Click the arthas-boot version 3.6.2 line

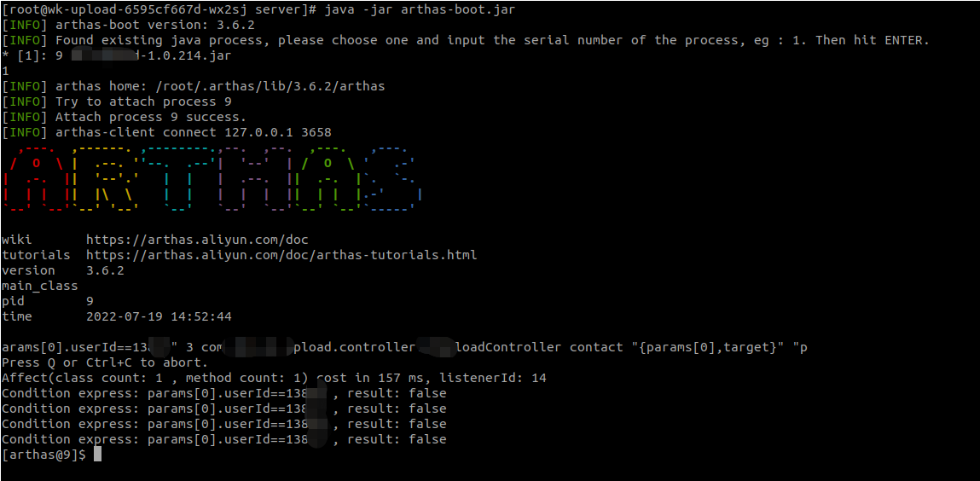point(128,26)
